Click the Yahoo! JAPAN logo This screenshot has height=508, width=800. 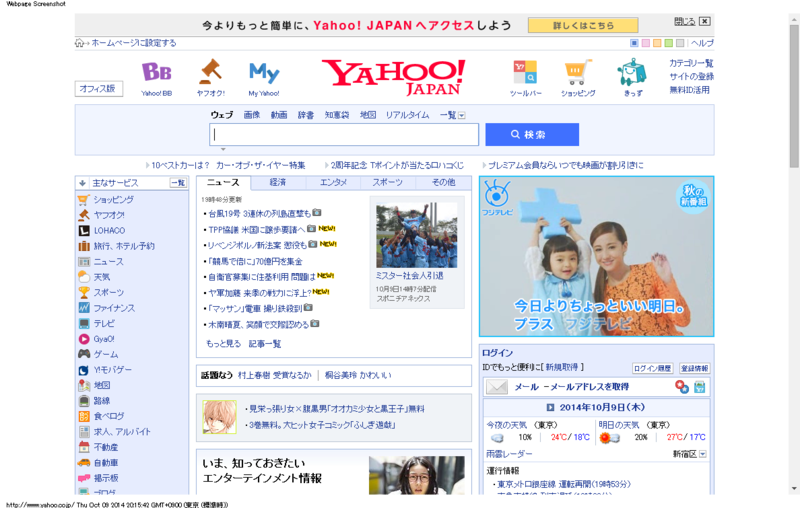[393, 77]
